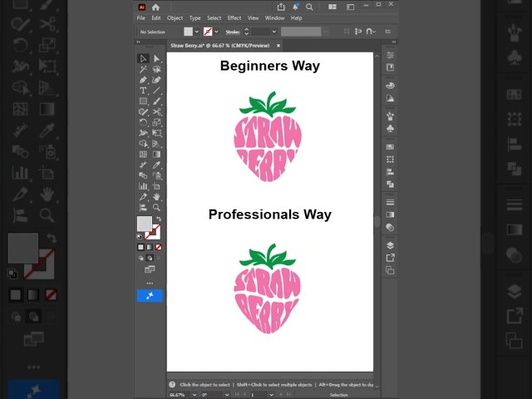The image size is (532, 399).
Task: Set toolbar paint mode to Gradient
Action: (x=150, y=248)
